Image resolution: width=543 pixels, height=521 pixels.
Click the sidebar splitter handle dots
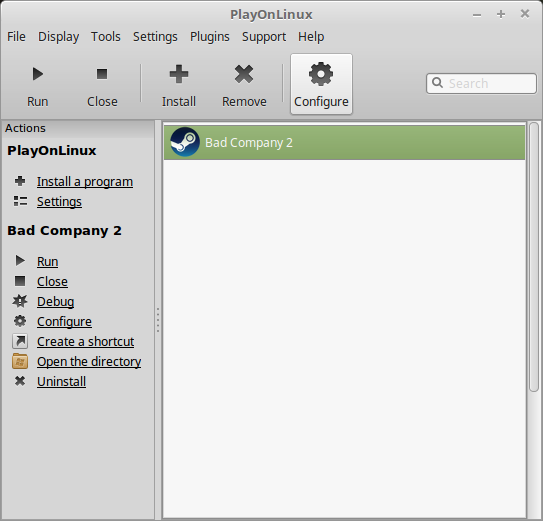pyautogui.click(x=158, y=320)
